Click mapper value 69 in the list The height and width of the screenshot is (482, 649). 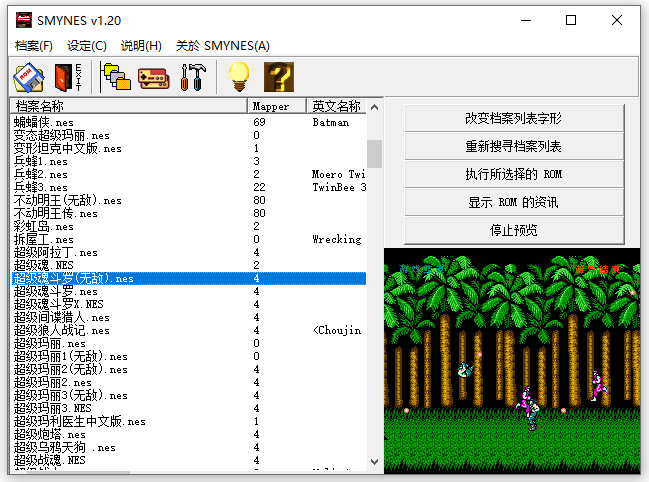tap(259, 122)
